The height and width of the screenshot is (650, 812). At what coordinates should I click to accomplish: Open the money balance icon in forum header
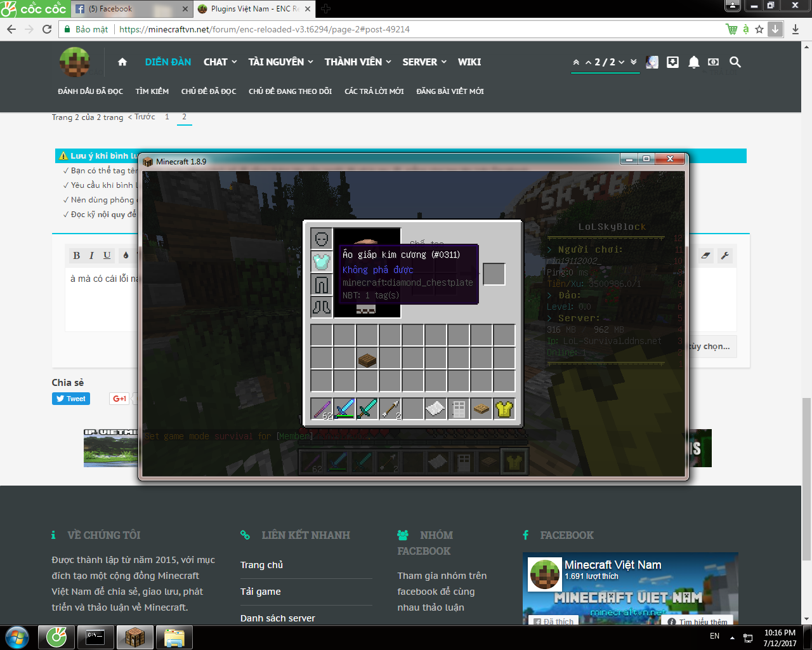pyautogui.click(x=714, y=62)
